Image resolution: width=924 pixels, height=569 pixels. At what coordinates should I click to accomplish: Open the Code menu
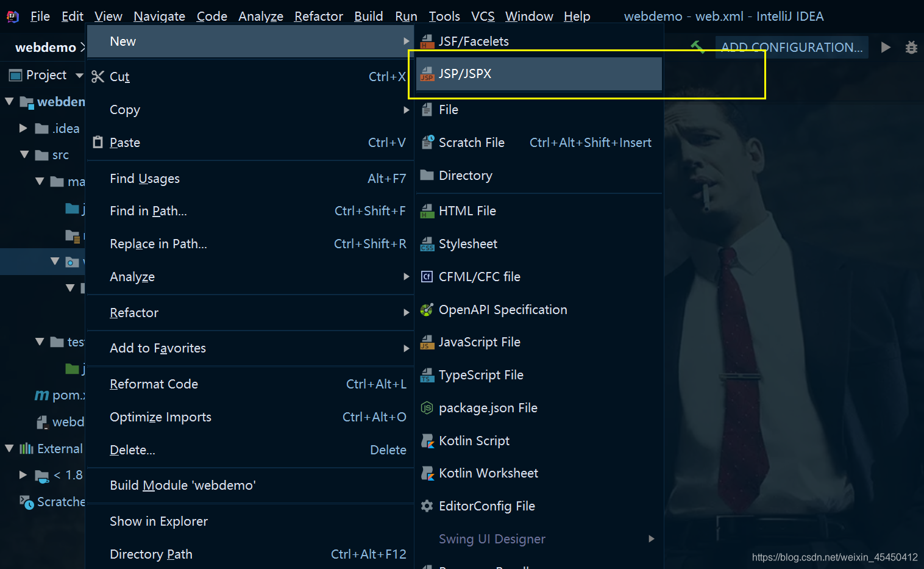click(212, 16)
